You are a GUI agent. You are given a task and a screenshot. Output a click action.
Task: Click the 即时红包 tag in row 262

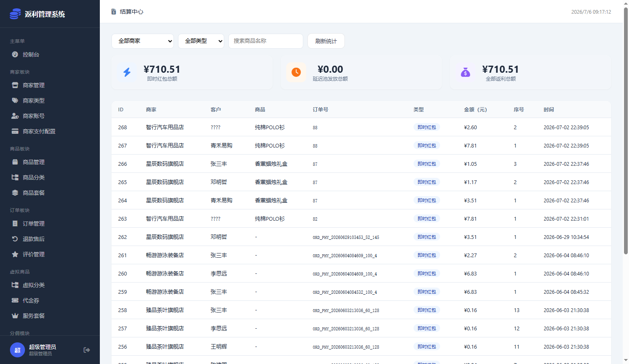pyautogui.click(x=427, y=237)
